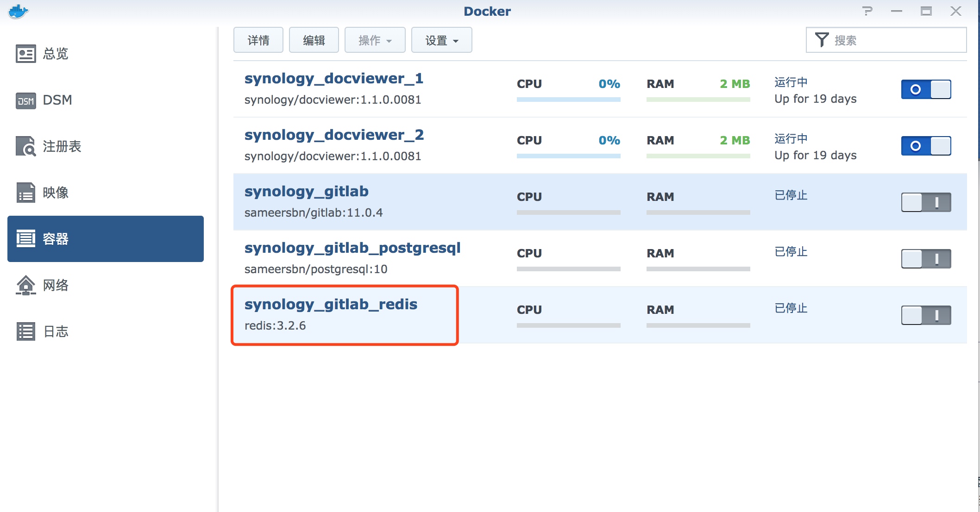Toggle synology_gitlab_postgresql power switch on
Image resolution: width=980 pixels, height=512 pixels.
[x=926, y=259]
